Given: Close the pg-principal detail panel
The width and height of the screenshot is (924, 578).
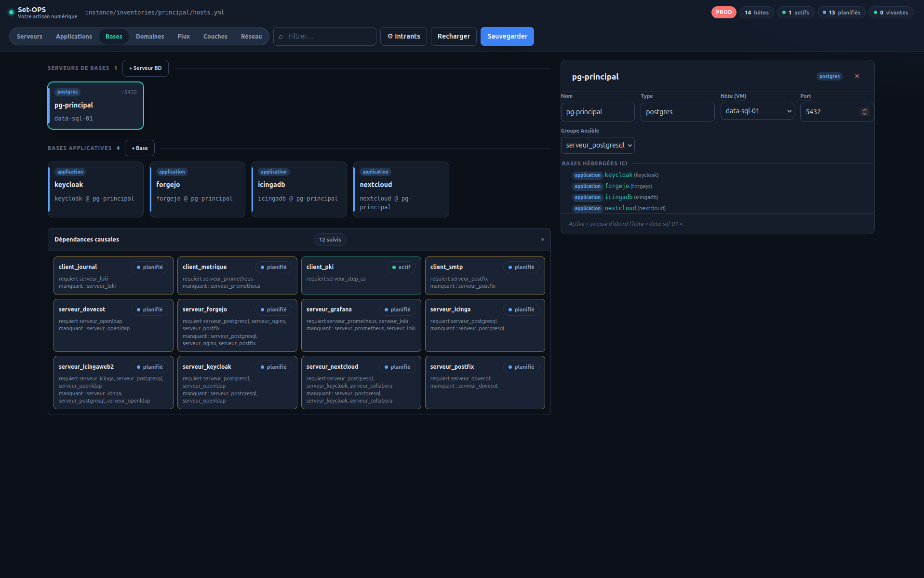Looking at the screenshot, I should click(857, 76).
